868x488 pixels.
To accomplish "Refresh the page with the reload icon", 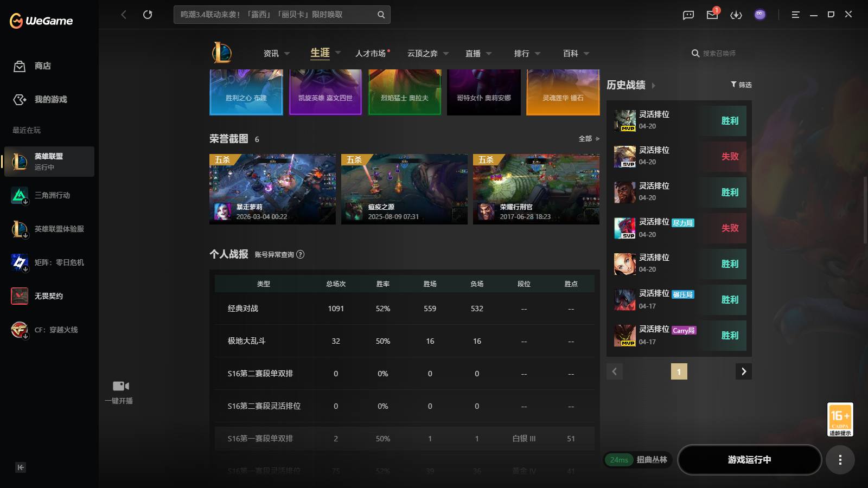I will 148,15.
